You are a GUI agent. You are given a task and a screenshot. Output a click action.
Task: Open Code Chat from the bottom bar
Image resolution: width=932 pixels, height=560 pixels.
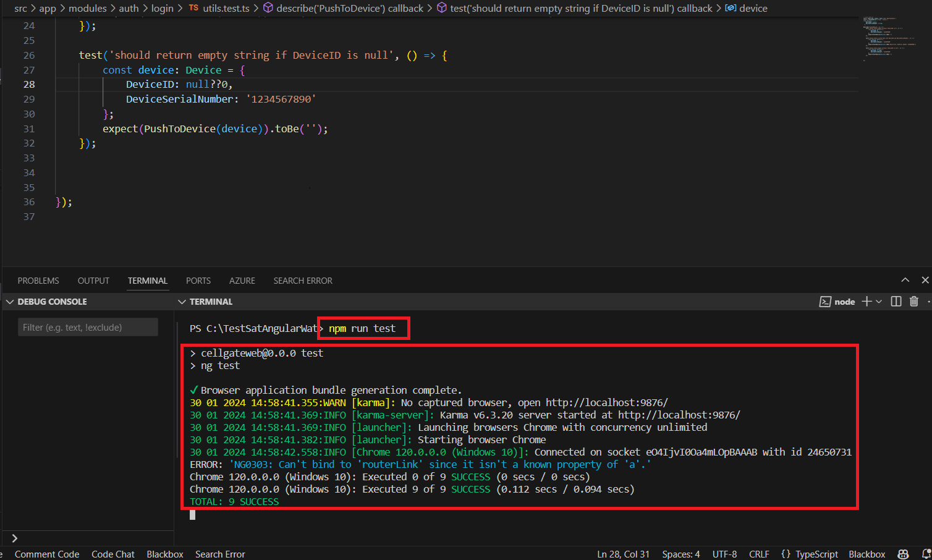pyautogui.click(x=112, y=554)
